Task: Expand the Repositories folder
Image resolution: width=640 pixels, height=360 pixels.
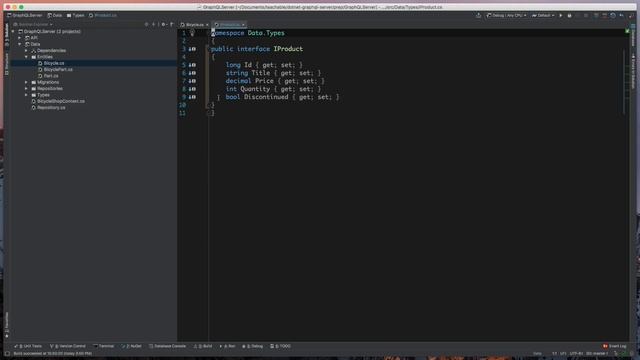Action: tap(26, 89)
